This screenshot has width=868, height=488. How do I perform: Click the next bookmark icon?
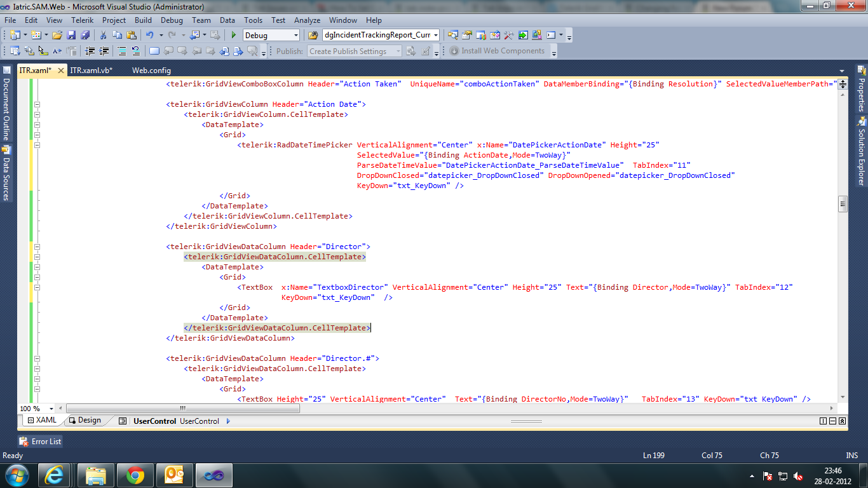(182, 51)
